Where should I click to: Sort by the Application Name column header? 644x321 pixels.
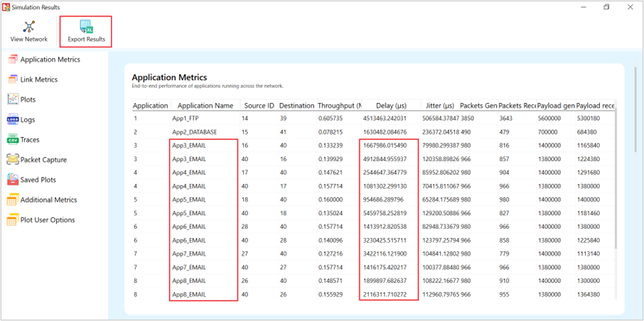click(x=205, y=106)
